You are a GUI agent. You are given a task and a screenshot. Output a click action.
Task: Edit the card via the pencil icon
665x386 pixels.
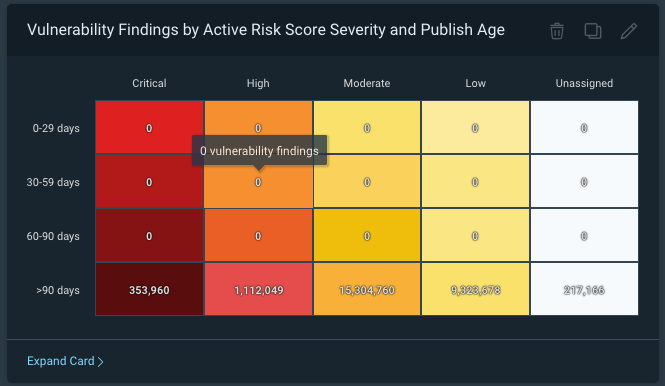pos(629,31)
